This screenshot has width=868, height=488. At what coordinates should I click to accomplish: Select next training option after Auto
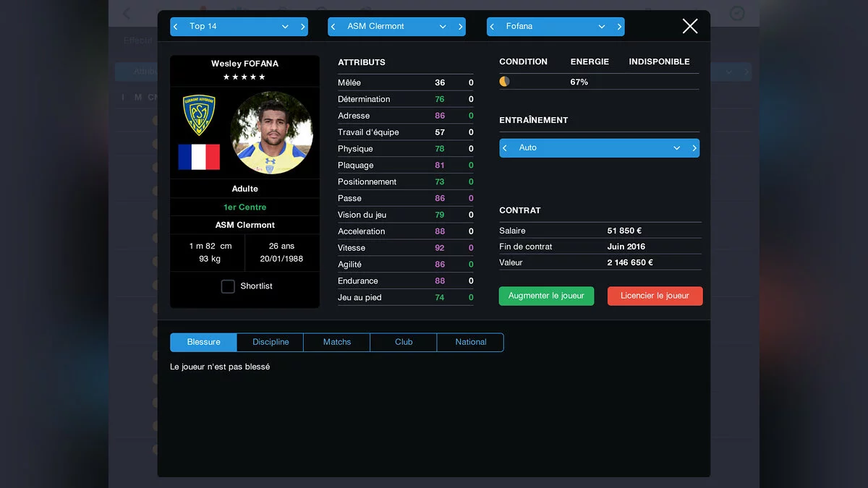(x=694, y=148)
